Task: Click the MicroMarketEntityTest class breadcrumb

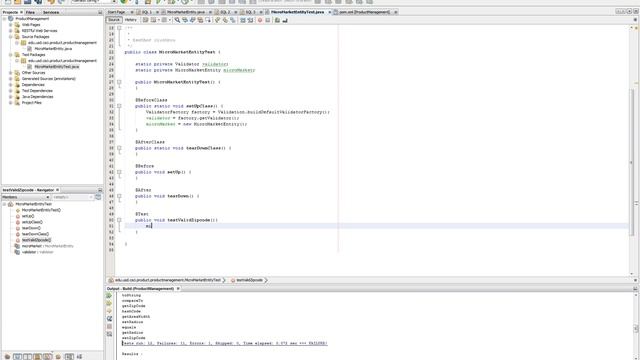Action: [167, 280]
